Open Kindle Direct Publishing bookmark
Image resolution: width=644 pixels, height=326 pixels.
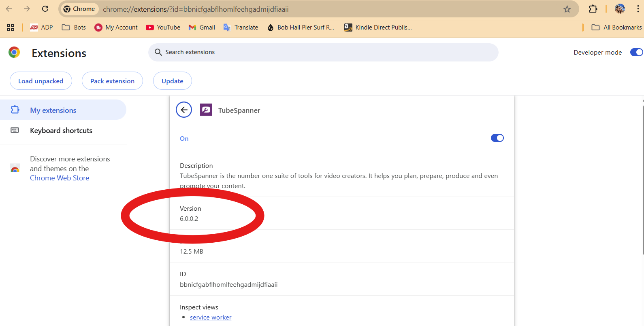[378, 28]
